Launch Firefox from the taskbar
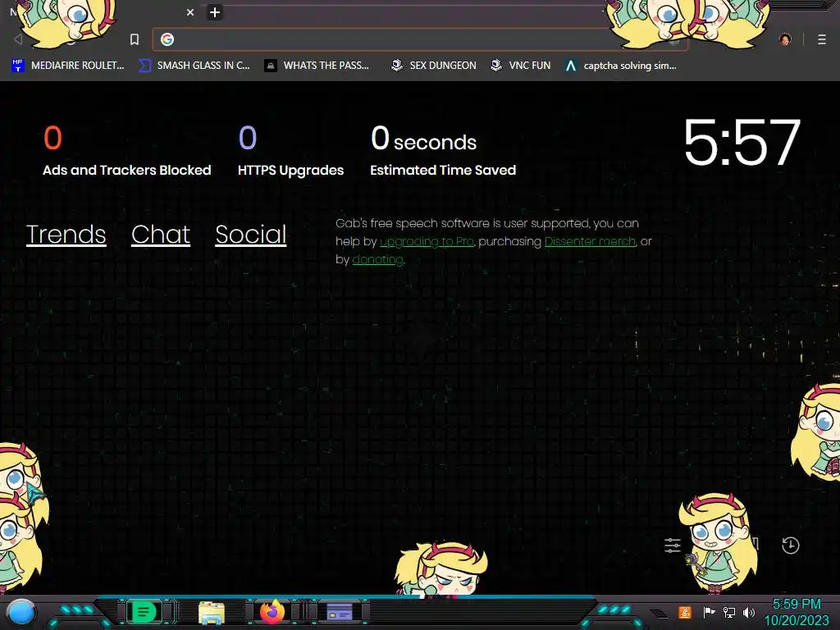The height and width of the screenshot is (630, 840). [272, 612]
